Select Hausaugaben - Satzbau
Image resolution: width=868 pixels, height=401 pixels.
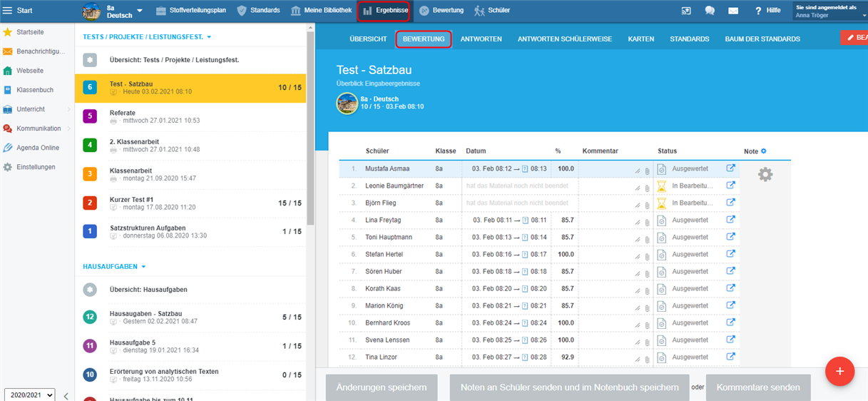[190, 317]
